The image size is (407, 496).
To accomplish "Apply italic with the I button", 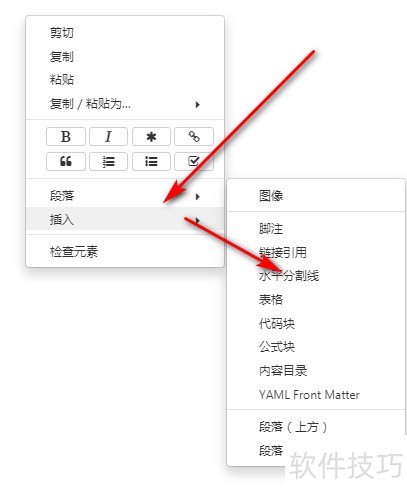I will pyautogui.click(x=108, y=136).
